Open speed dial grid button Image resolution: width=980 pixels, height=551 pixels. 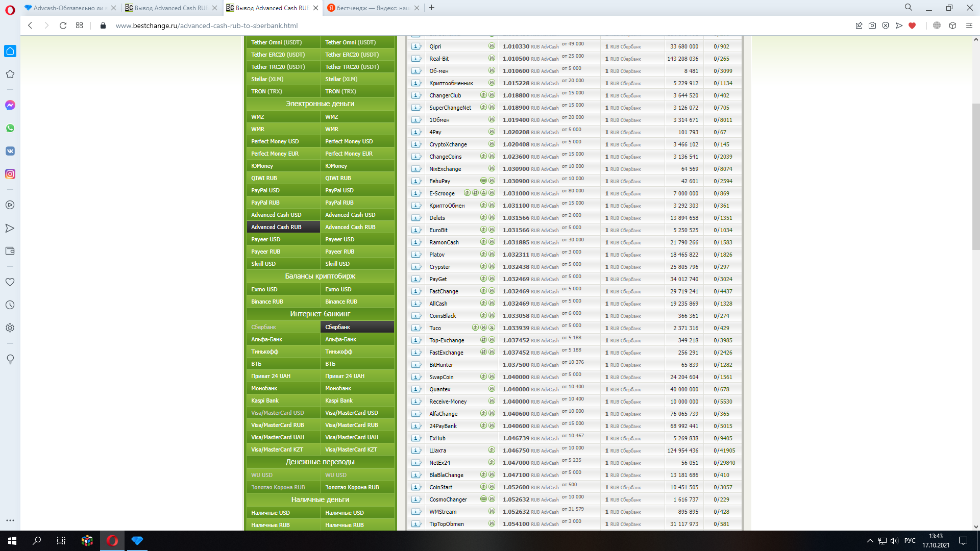[x=79, y=26]
